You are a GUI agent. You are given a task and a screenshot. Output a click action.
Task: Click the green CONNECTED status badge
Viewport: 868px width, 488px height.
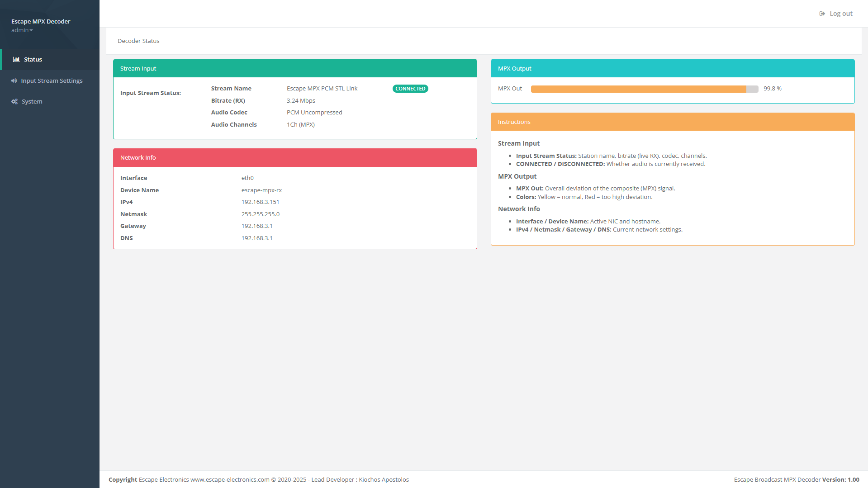coord(410,89)
